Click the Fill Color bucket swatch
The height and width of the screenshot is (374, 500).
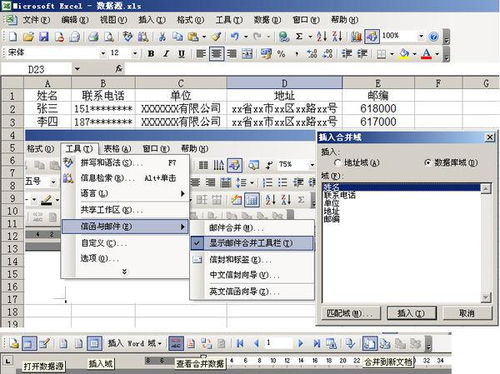(404, 54)
